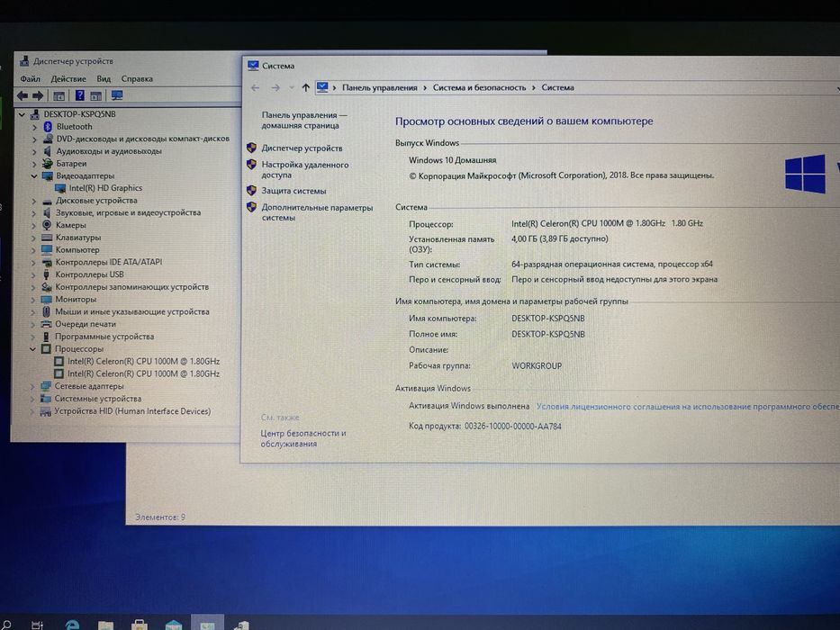
Task: Open Mail app from the taskbar
Action: [x=173, y=625]
